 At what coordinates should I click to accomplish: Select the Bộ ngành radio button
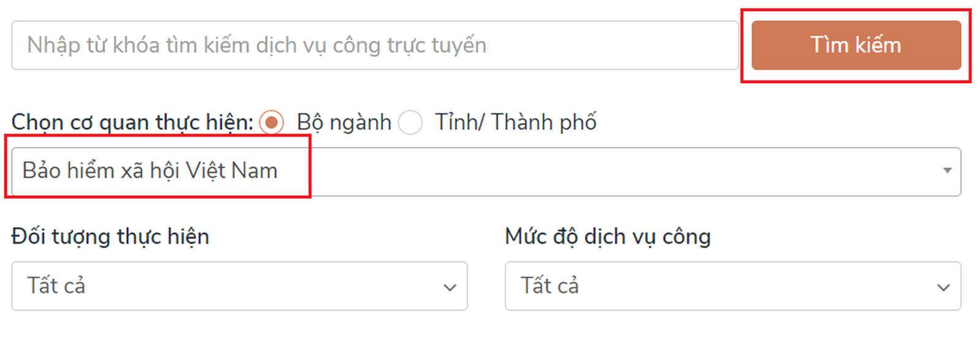pos(271,122)
